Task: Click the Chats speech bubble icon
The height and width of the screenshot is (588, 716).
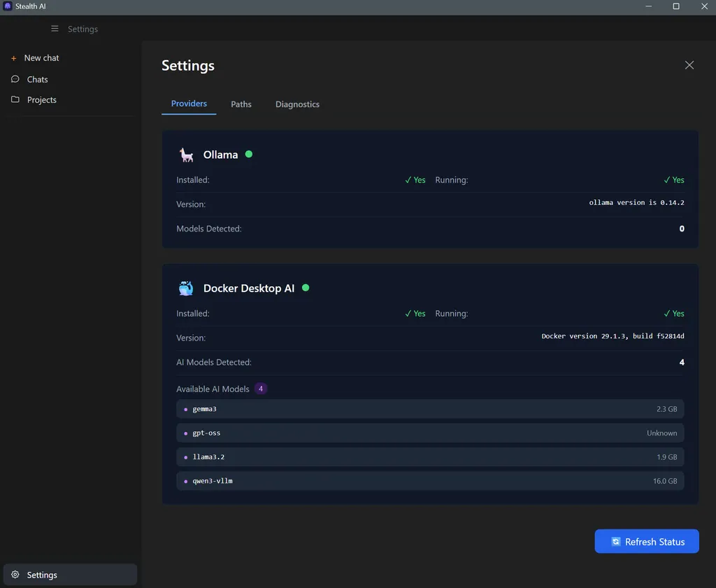Action: coord(15,79)
